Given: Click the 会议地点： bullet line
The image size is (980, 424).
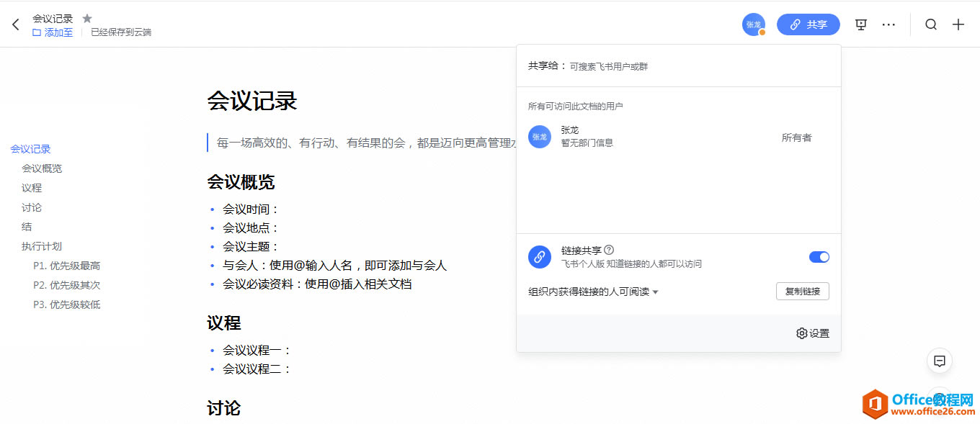Looking at the screenshot, I should (x=251, y=228).
